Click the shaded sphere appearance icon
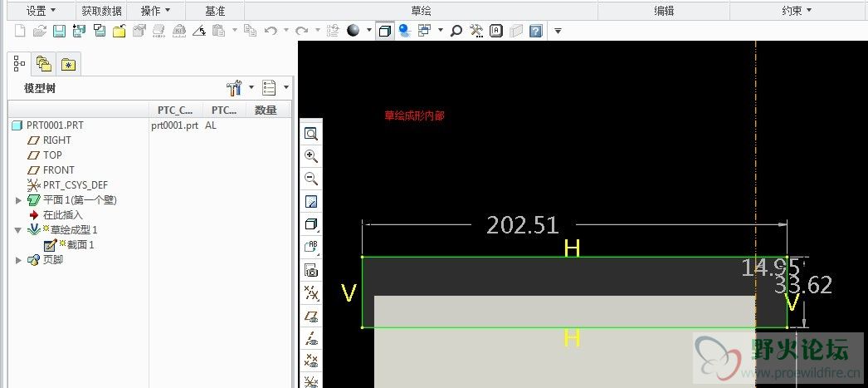Image resolution: width=868 pixels, height=388 pixels. (x=354, y=31)
